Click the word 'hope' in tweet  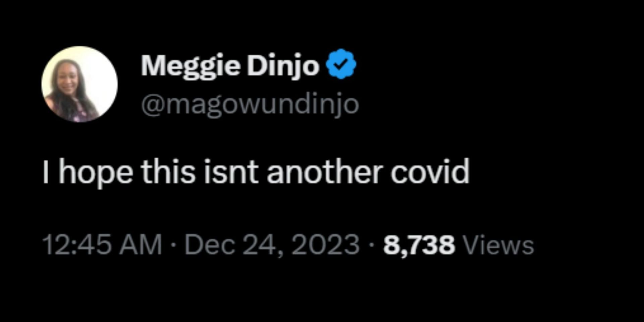pyautogui.click(x=96, y=173)
